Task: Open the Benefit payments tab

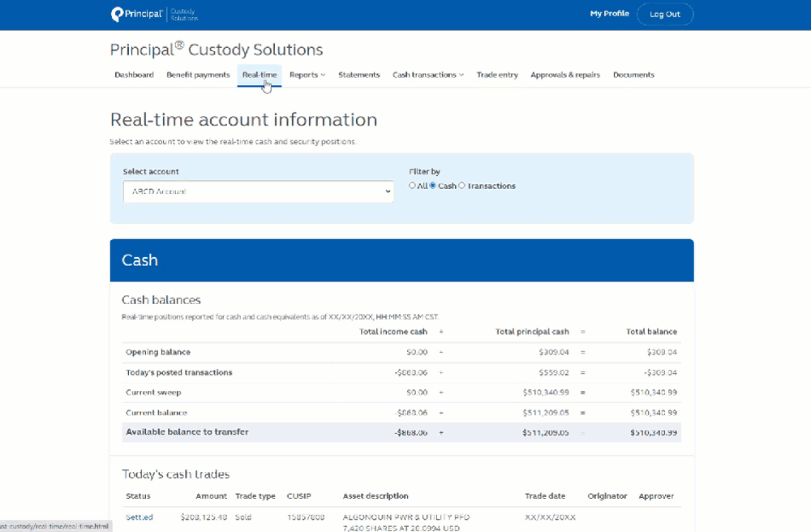Action: pos(198,75)
